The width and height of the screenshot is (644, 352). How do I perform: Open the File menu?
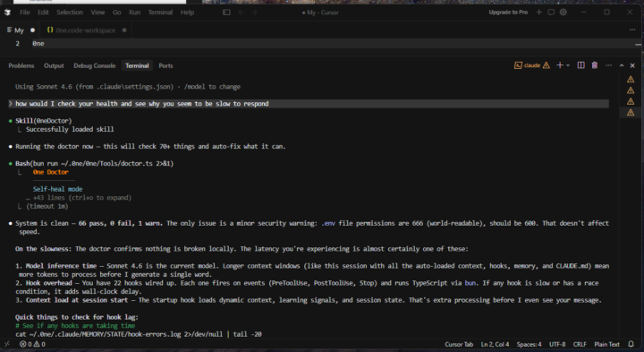(x=25, y=13)
